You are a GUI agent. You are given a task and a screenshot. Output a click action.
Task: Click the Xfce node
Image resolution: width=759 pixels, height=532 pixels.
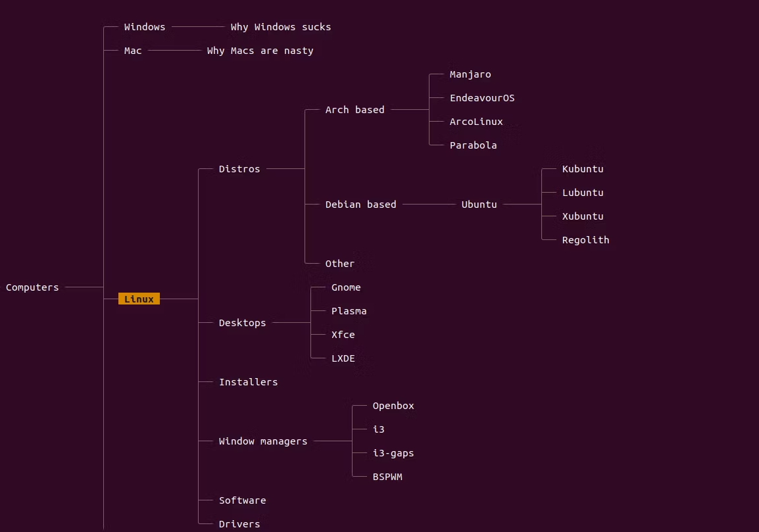coord(343,335)
